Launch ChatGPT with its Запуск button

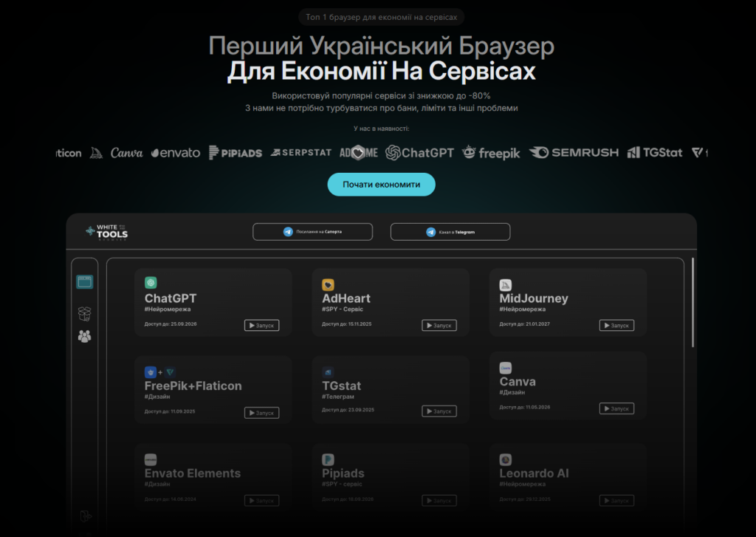[262, 325]
